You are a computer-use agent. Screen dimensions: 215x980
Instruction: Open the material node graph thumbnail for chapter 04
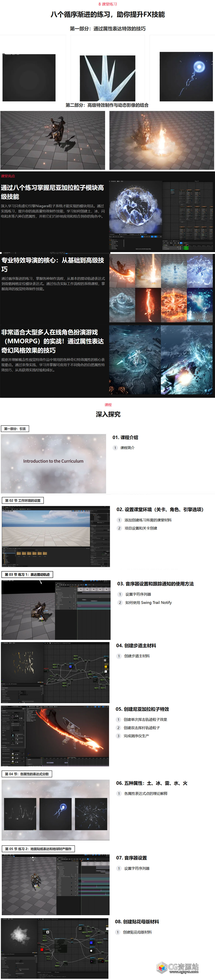point(56,672)
